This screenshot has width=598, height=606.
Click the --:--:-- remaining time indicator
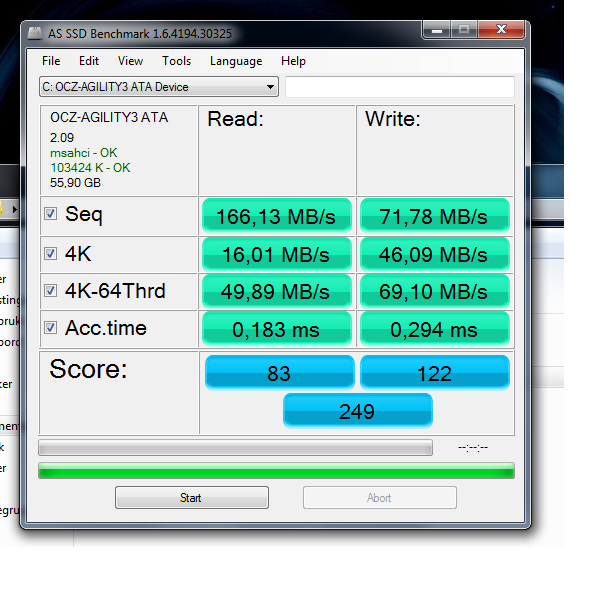(473, 448)
